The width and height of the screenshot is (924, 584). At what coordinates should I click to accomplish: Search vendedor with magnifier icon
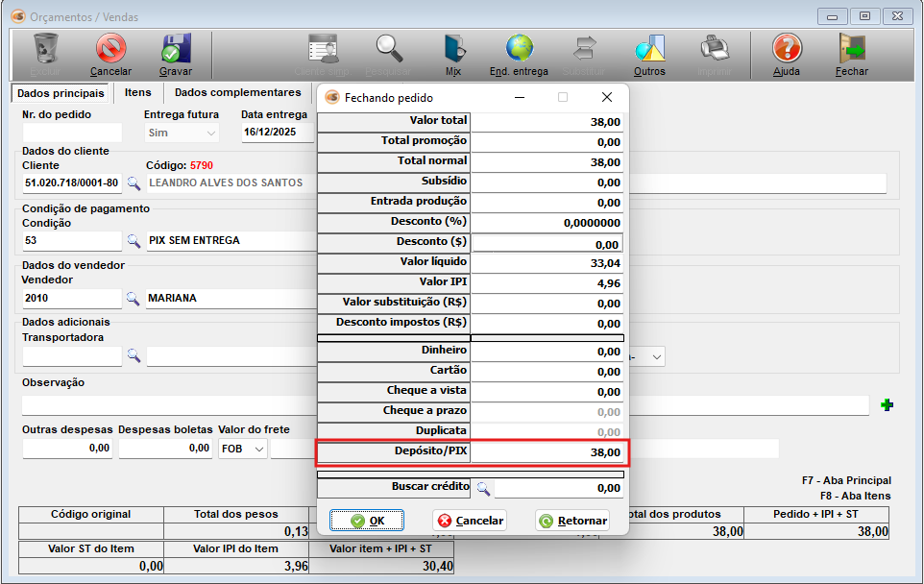[134, 299]
